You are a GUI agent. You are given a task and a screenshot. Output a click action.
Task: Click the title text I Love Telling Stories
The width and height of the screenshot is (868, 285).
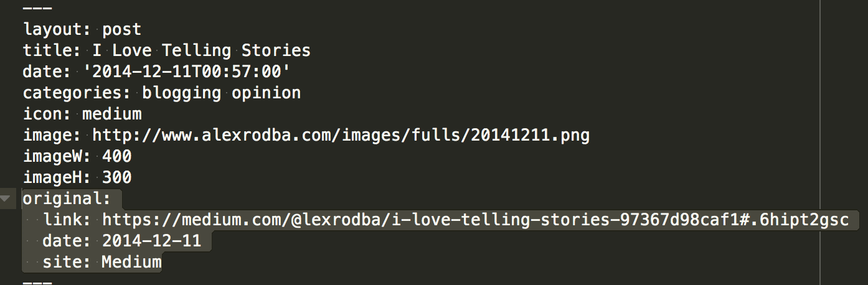point(201,50)
